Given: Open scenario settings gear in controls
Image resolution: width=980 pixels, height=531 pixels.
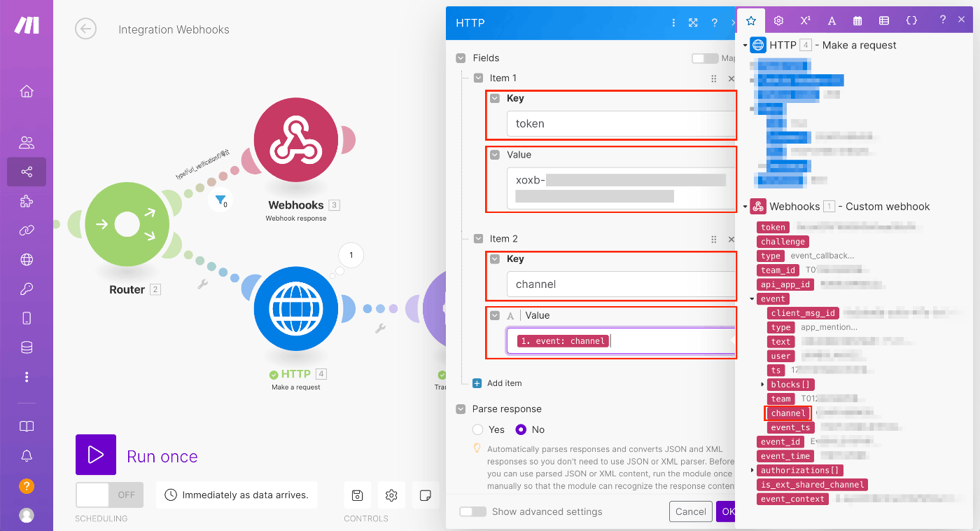Looking at the screenshot, I should click(391, 495).
